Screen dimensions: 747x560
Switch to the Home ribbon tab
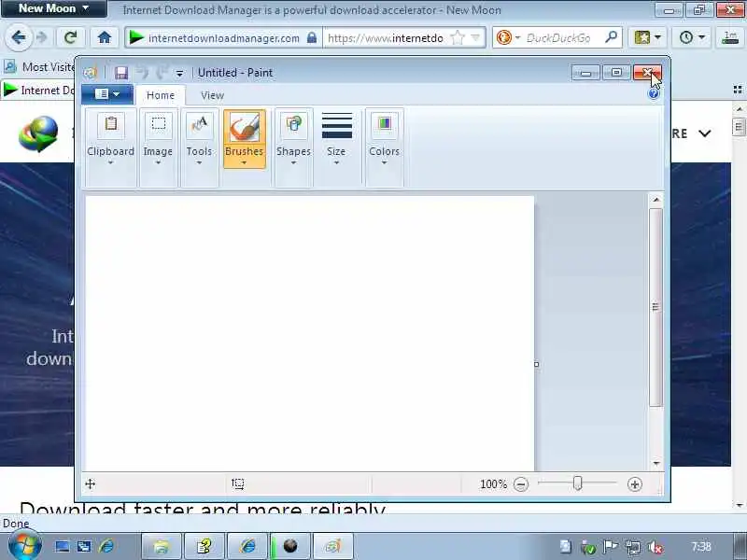[x=161, y=95]
